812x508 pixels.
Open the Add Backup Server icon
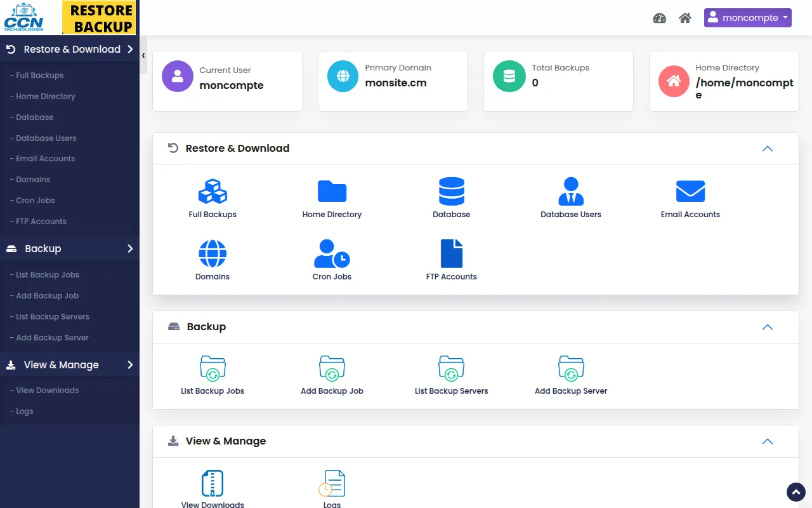click(x=571, y=368)
